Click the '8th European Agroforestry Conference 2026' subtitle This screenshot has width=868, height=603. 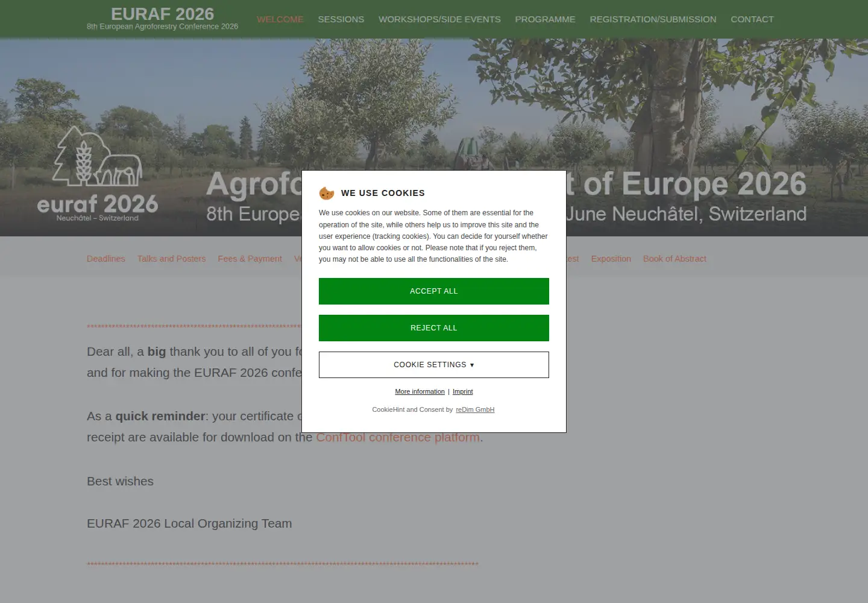163,27
